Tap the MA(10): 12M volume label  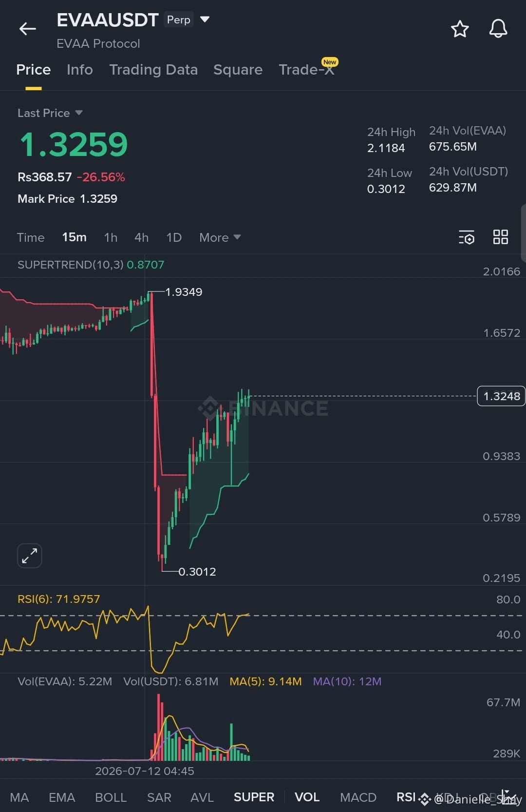point(347,681)
